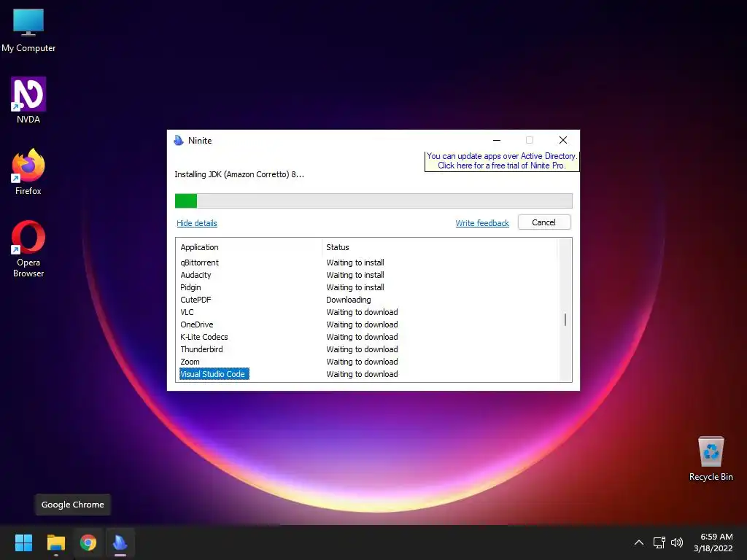Viewport: 747px width, 560px height.
Task: Click the Installing JDK status text
Action: 239,174
